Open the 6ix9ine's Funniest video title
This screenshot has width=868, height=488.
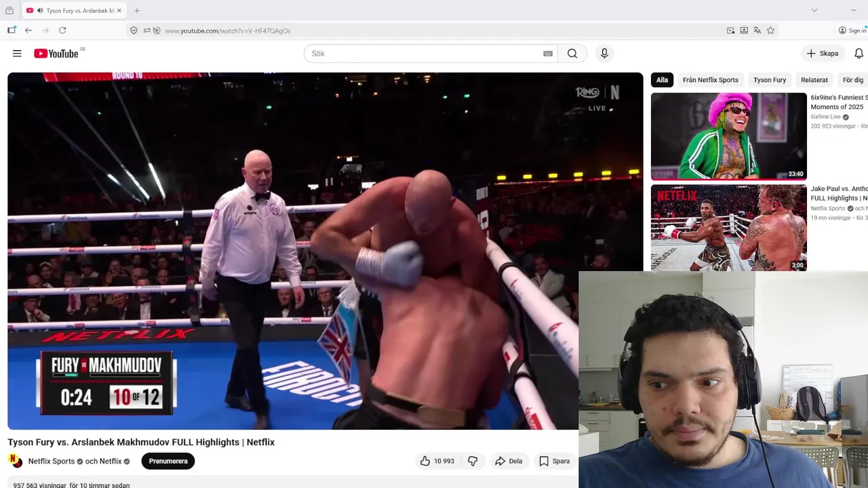[839, 102]
